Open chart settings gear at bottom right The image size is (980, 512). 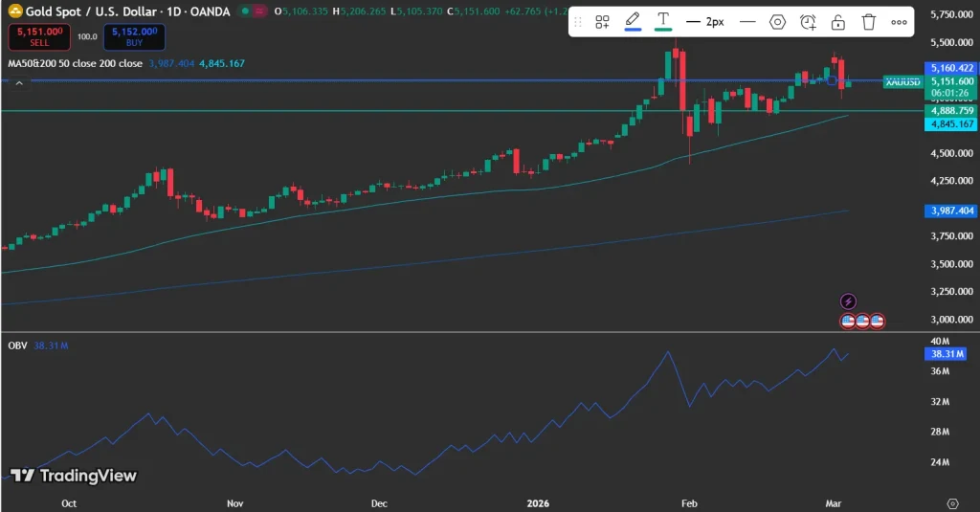point(952,503)
